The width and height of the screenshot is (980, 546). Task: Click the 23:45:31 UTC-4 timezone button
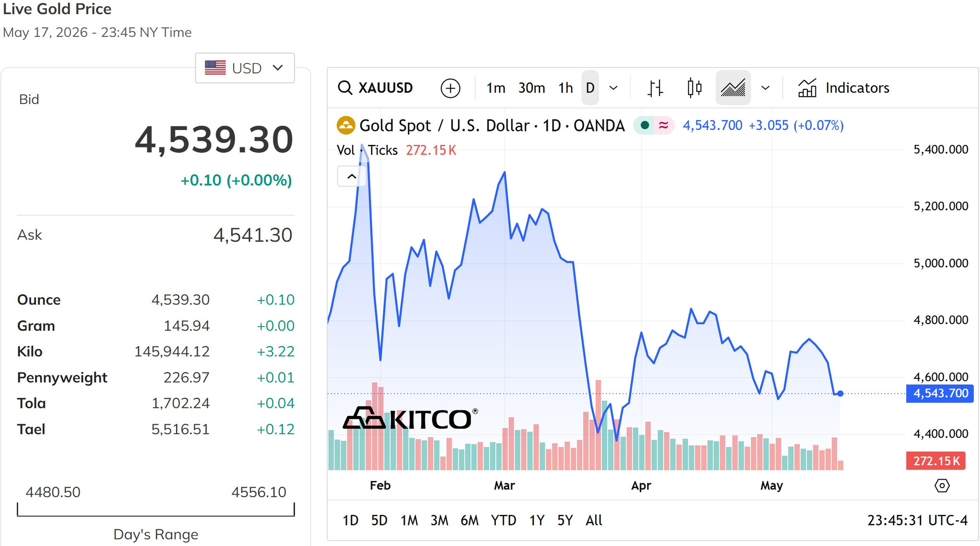(x=917, y=520)
